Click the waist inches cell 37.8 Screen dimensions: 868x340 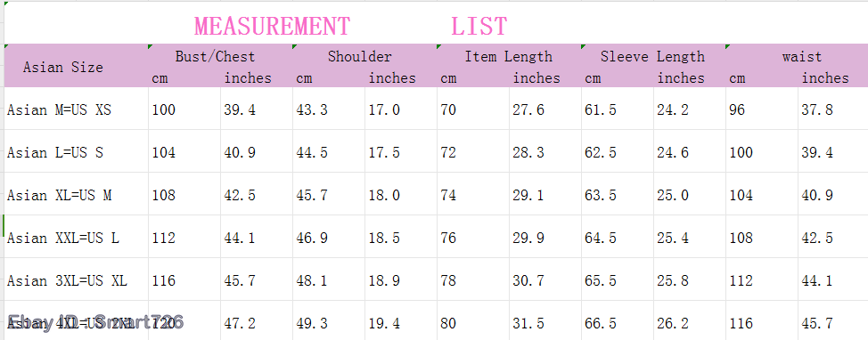[833, 109]
